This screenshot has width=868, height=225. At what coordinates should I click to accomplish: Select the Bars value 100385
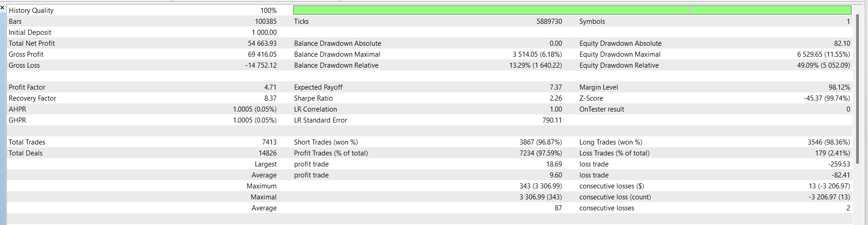tap(265, 21)
